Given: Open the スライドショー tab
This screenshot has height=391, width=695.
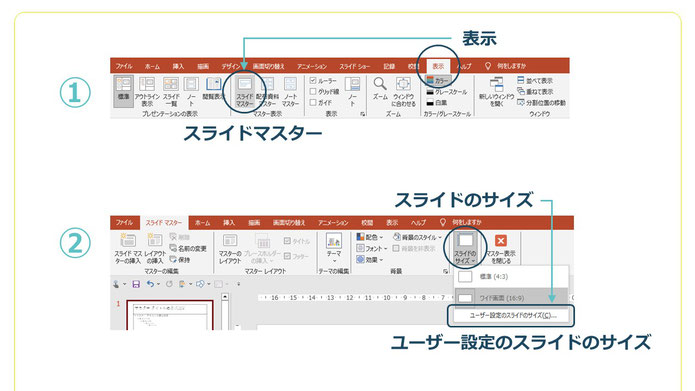Looking at the screenshot, I should 355,66.
